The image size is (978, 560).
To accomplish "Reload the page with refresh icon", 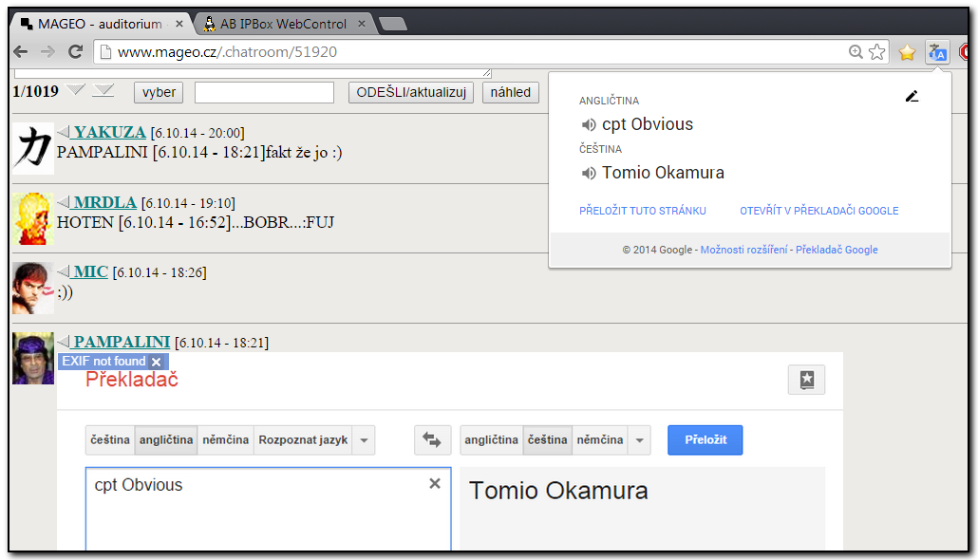I will (x=75, y=52).
